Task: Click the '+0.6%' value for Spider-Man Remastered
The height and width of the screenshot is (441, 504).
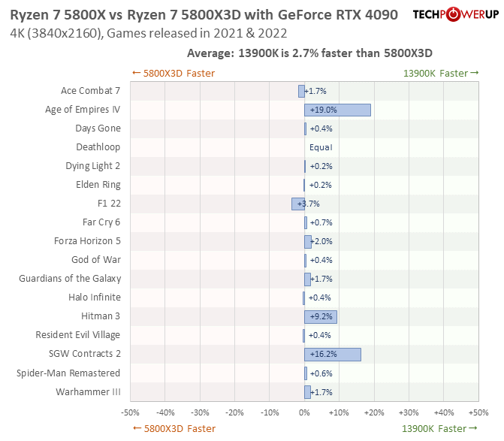Action: [321, 373]
